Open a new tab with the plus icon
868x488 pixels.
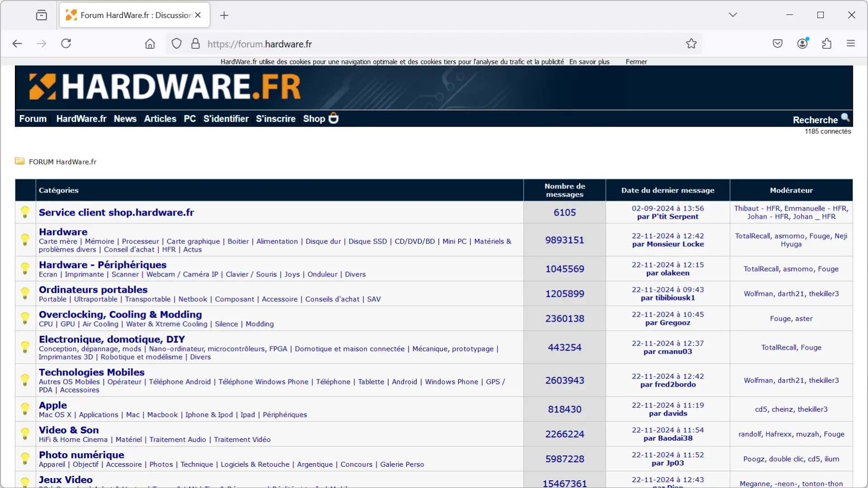224,15
